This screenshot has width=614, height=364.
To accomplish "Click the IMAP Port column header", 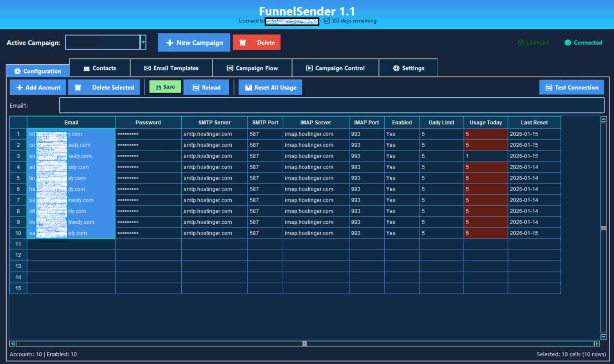I will coord(367,122).
